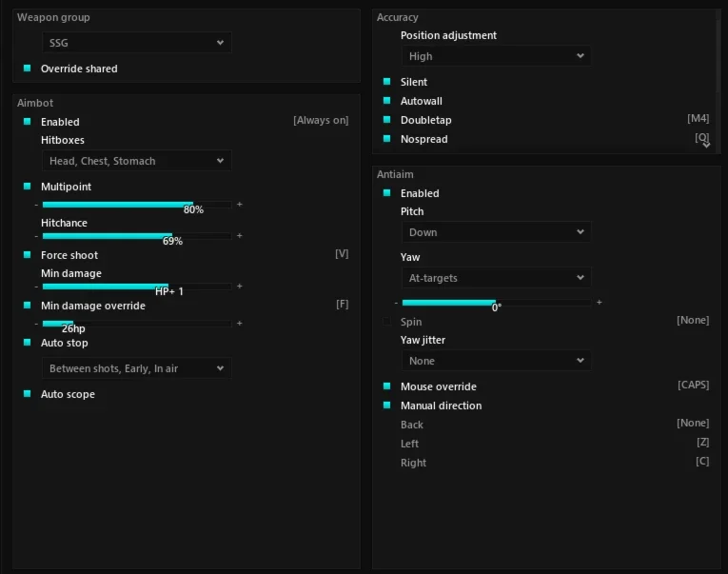Set the Left manual direction [Z] keybind
Viewport: 728px width, 574px height.
tap(703, 442)
